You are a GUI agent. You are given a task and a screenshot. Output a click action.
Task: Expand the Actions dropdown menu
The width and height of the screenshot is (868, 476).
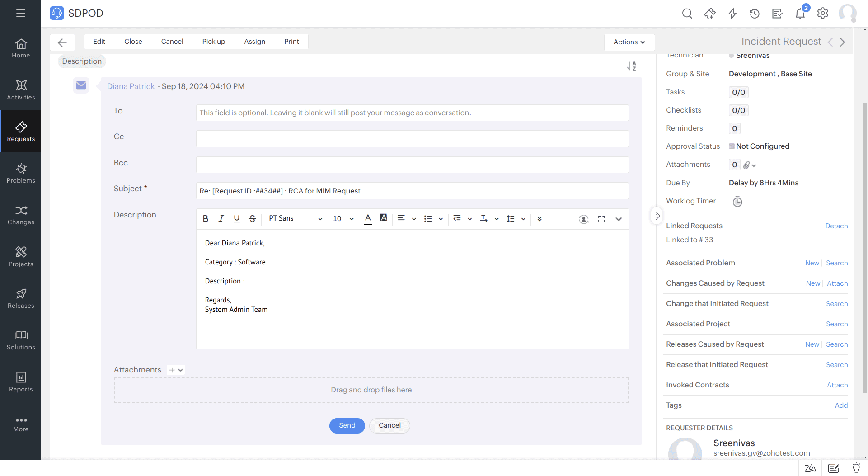tap(629, 42)
